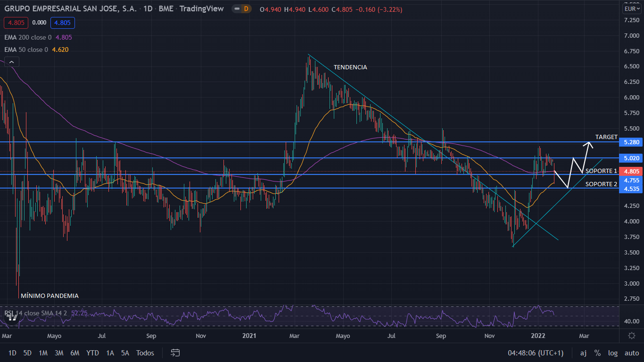Show all data with Todos range
The image size is (644, 362).
coord(145,353)
